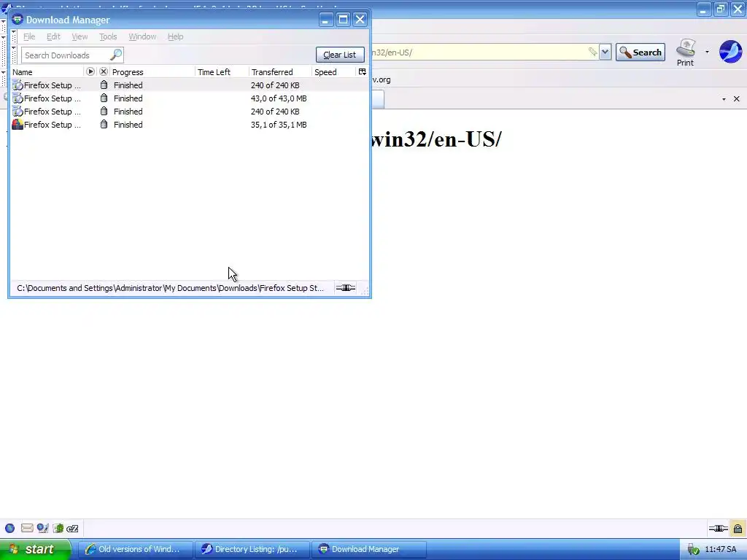This screenshot has width=747, height=560.
Task: Sort downloads by Name column
Action: point(47,72)
